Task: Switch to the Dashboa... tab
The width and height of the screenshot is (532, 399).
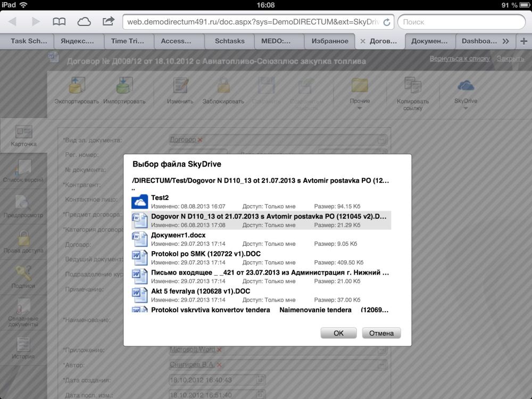Action: [x=479, y=41]
